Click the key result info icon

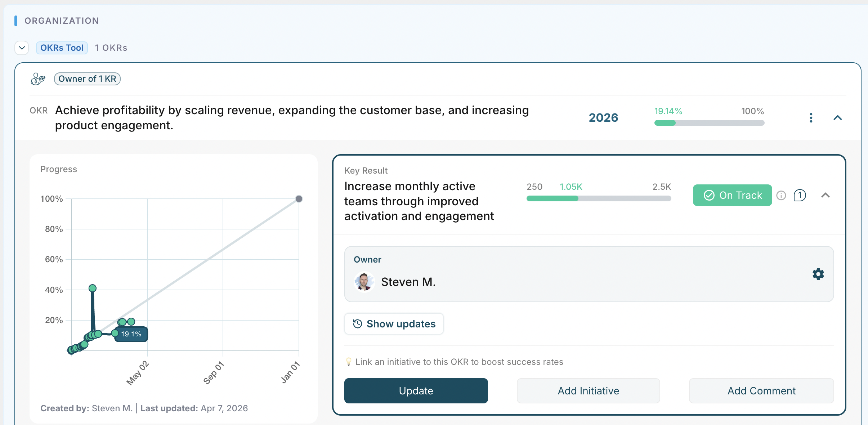781,196
